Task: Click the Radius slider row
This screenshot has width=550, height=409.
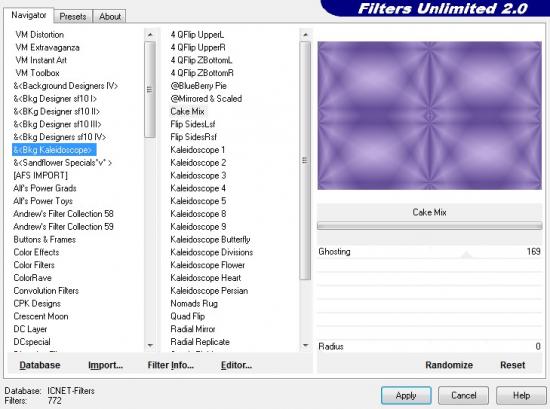Action: coord(429,347)
